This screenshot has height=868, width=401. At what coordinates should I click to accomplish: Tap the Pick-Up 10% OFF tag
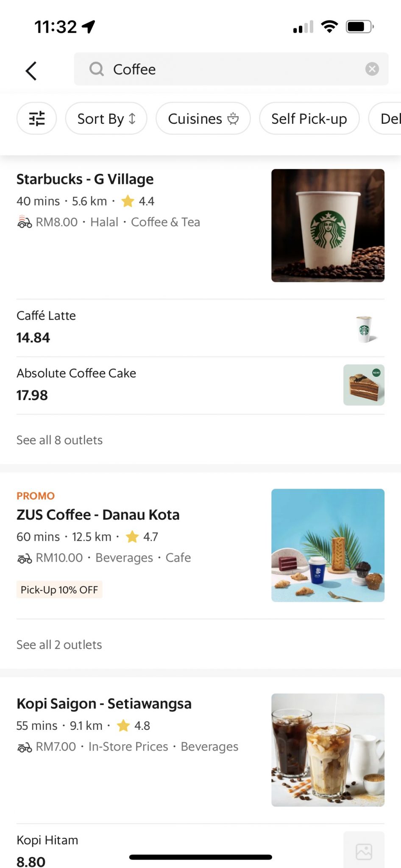[59, 590]
